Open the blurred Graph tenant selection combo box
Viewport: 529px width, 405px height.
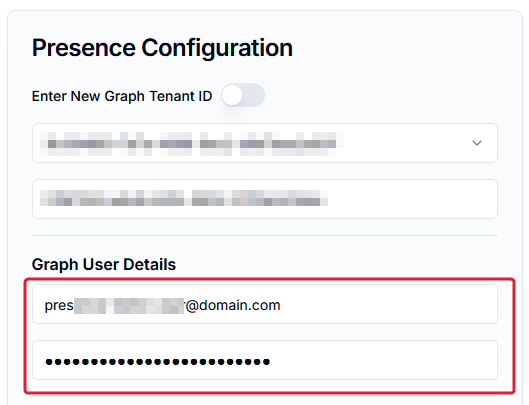pyautogui.click(x=265, y=143)
